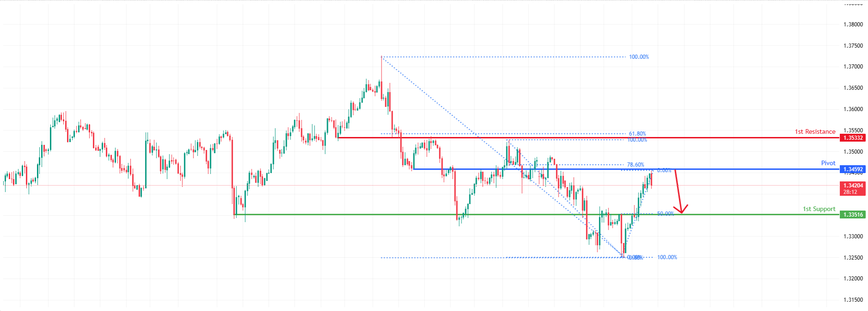Click the 1.36000 price axis label
The width and height of the screenshot is (868, 311).
[853, 109]
